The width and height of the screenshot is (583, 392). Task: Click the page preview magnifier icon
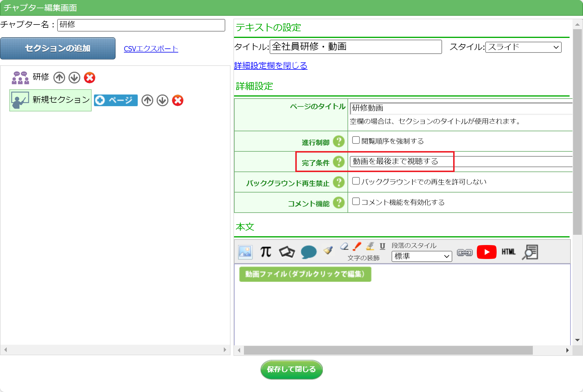point(530,252)
